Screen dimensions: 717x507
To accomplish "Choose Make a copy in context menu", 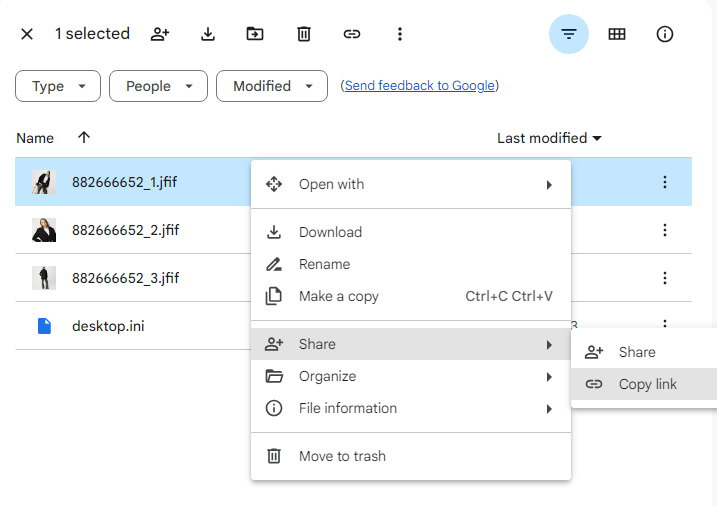I will 411,296.
